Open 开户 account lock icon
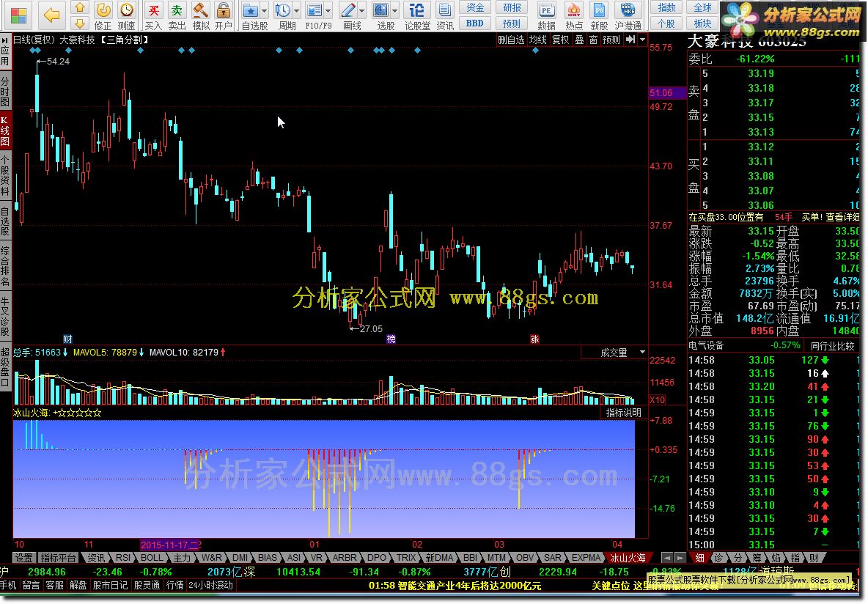The width and height of the screenshot is (868, 604). pos(224,15)
